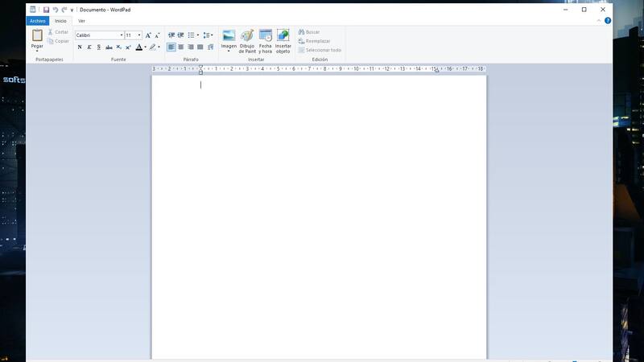Insert Fecha y hora

[265, 35]
